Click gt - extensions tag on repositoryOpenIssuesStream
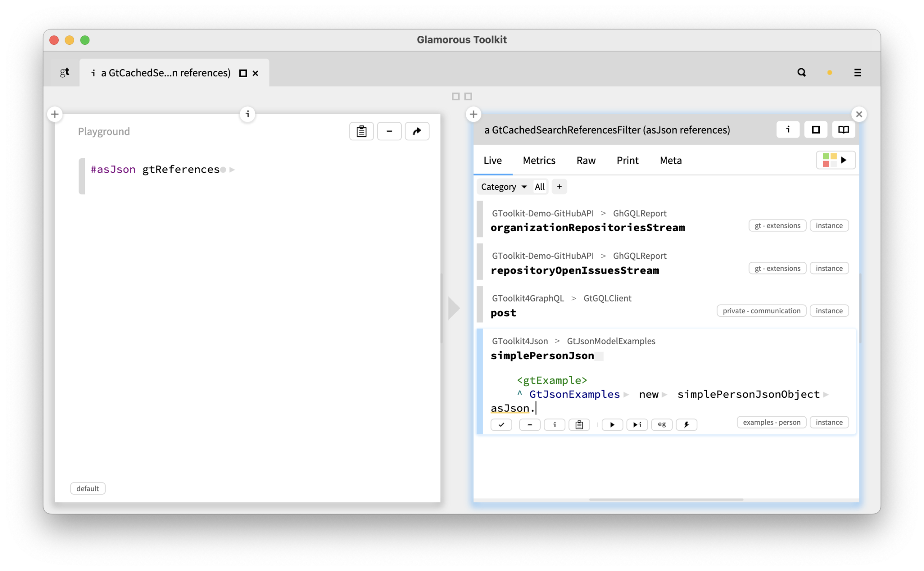 (777, 268)
